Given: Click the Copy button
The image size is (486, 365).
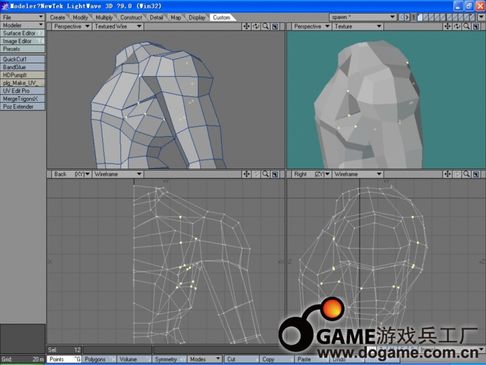Looking at the screenshot, I should (276, 359).
